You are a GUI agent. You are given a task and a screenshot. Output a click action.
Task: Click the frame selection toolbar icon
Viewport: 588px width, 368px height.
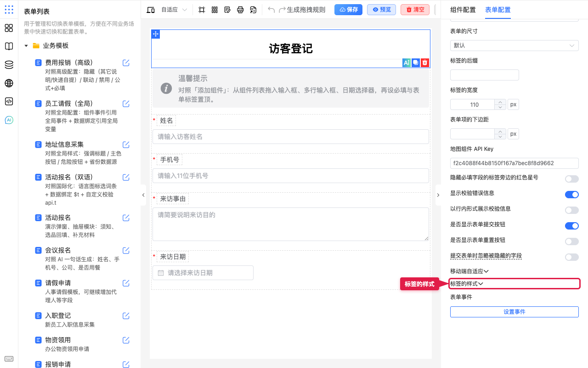[202, 10]
